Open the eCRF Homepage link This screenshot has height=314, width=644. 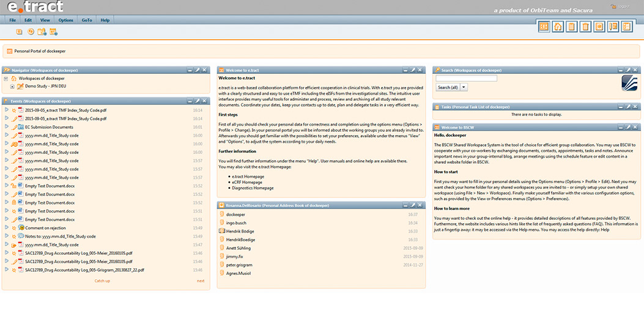click(247, 182)
